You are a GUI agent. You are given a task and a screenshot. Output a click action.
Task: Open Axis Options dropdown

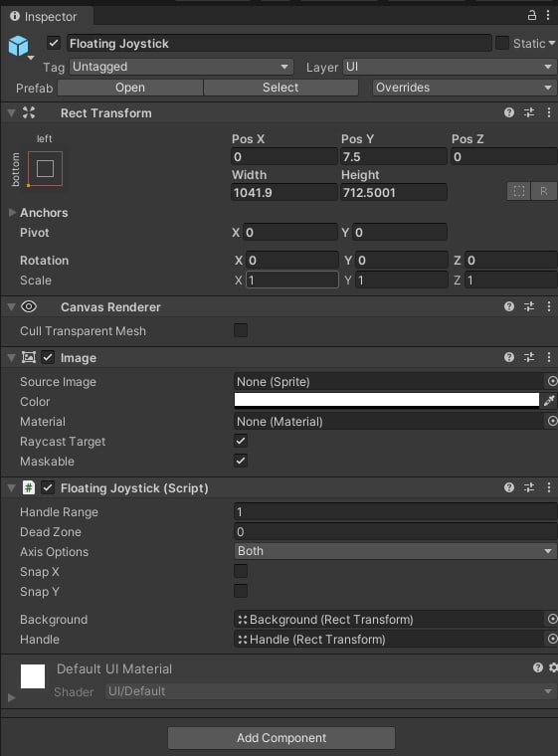point(395,551)
